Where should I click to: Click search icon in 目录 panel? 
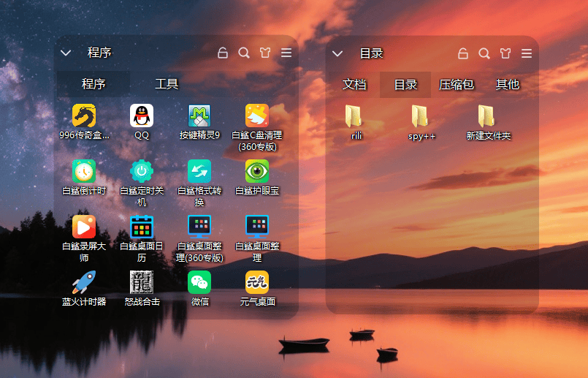[x=484, y=53]
